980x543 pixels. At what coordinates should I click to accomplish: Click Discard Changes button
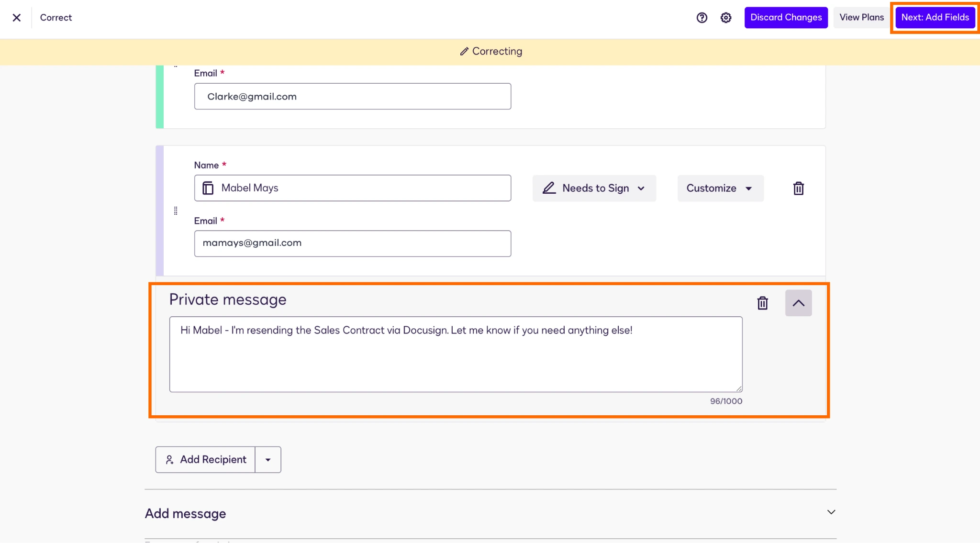point(786,18)
